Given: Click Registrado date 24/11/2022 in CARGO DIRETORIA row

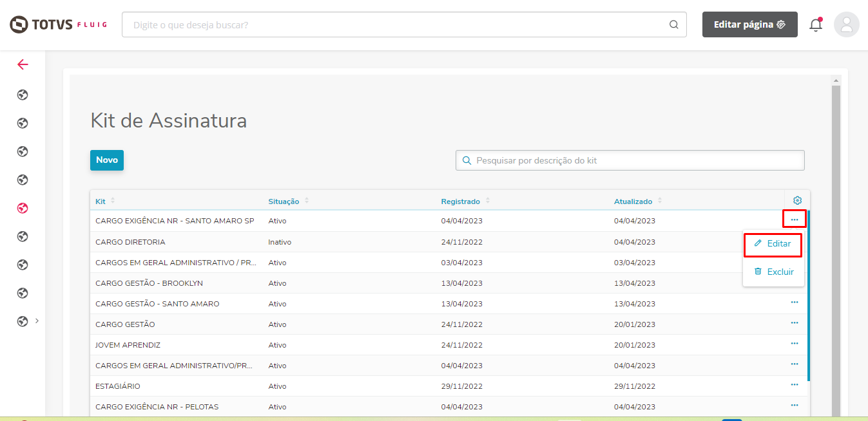Looking at the screenshot, I should click(x=461, y=242).
